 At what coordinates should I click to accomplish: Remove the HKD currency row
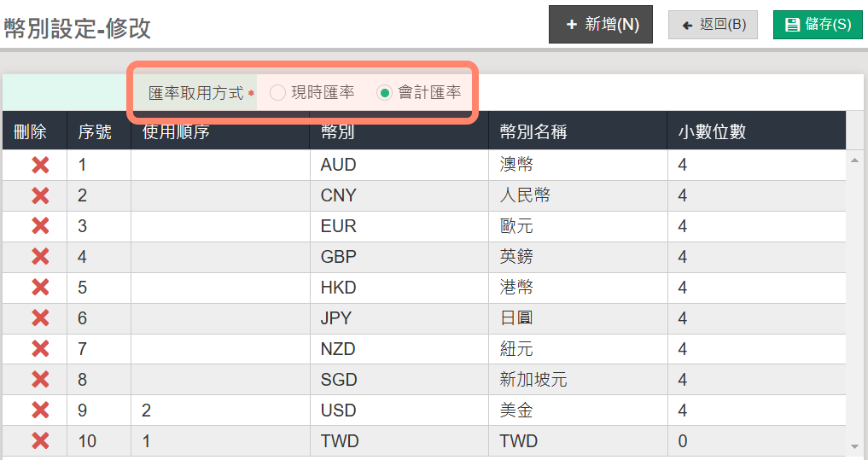point(39,288)
